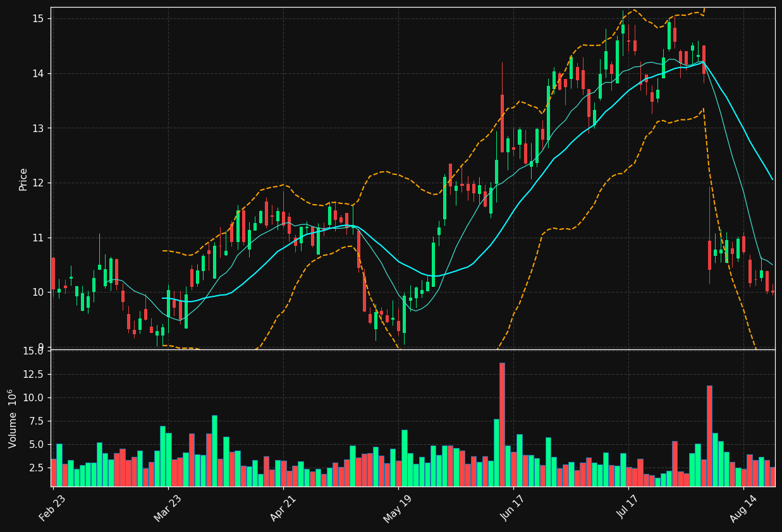Click the price tick label 13

tap(37, 128)
